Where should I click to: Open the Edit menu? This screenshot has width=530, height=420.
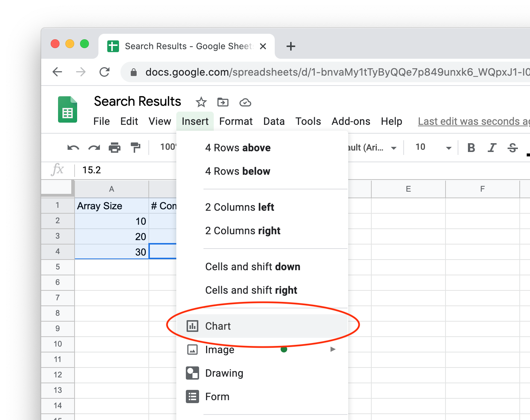129,122
